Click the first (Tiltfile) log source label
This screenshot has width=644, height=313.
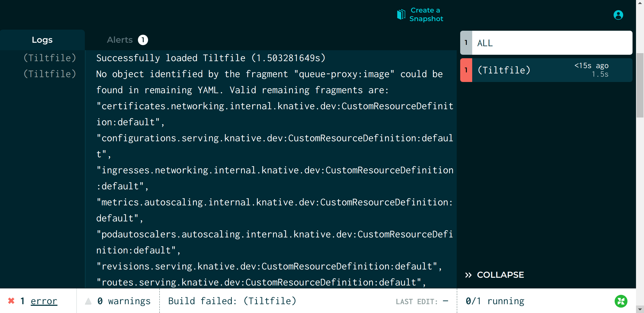coord(50,58)
